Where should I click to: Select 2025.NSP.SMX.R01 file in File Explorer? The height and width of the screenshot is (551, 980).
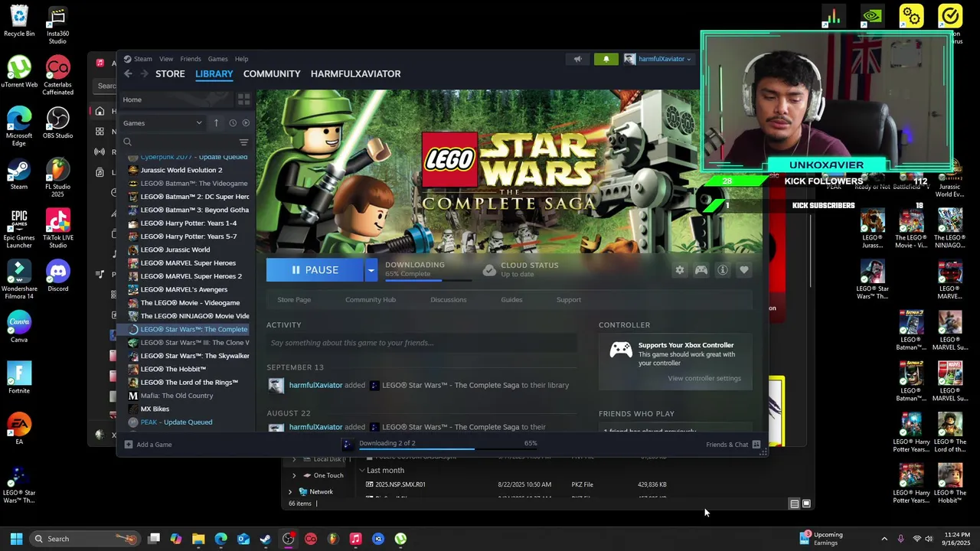coord(400,484)
